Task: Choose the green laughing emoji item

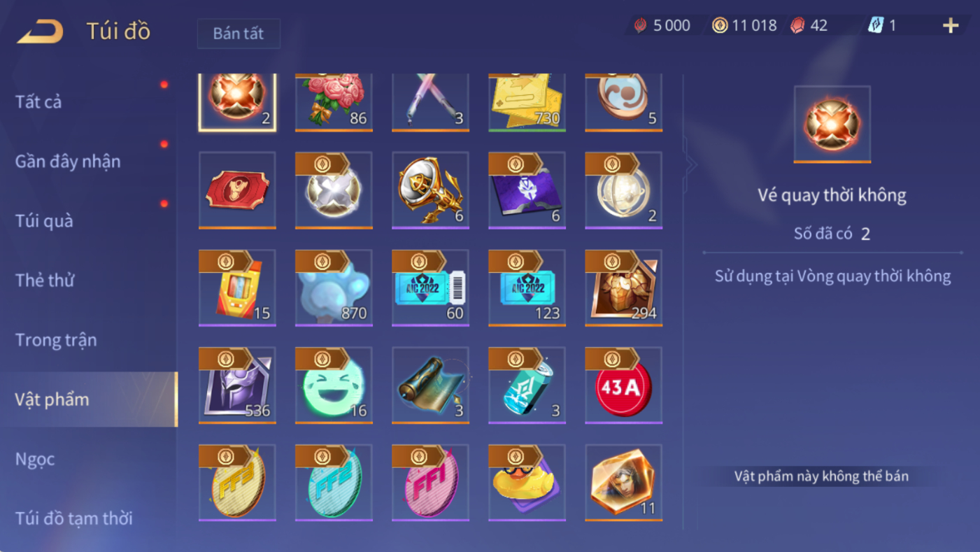Action: pyautogui.click(x=334, y=385)
